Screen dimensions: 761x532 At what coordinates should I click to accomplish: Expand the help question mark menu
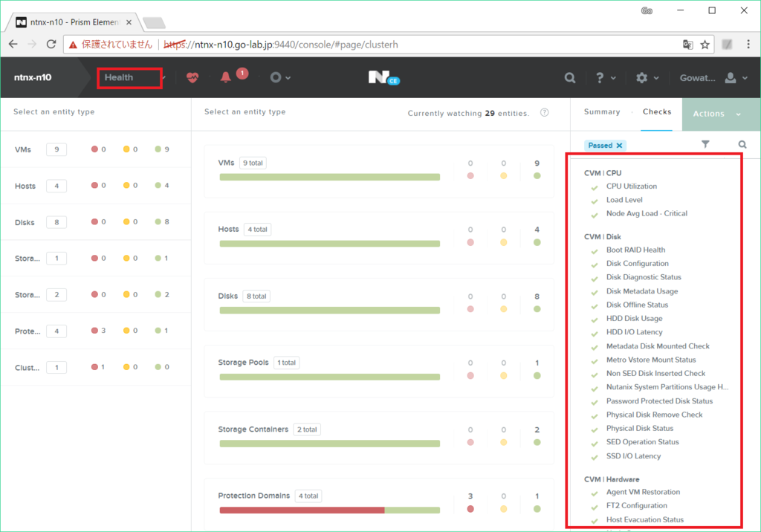click(605, 78)
